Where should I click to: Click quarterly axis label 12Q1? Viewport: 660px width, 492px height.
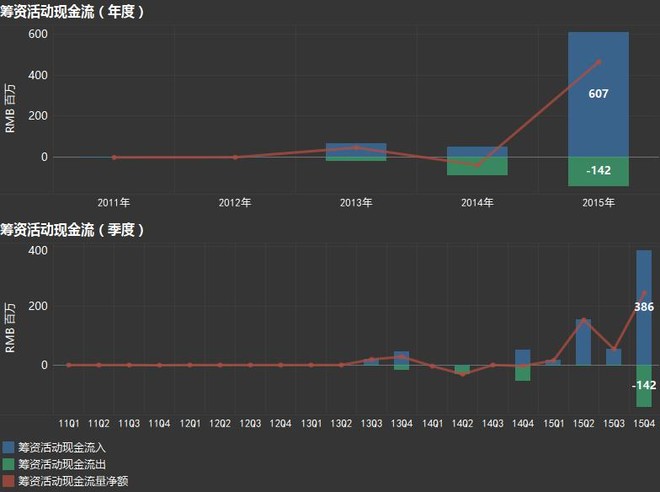(x=190, y=423)
